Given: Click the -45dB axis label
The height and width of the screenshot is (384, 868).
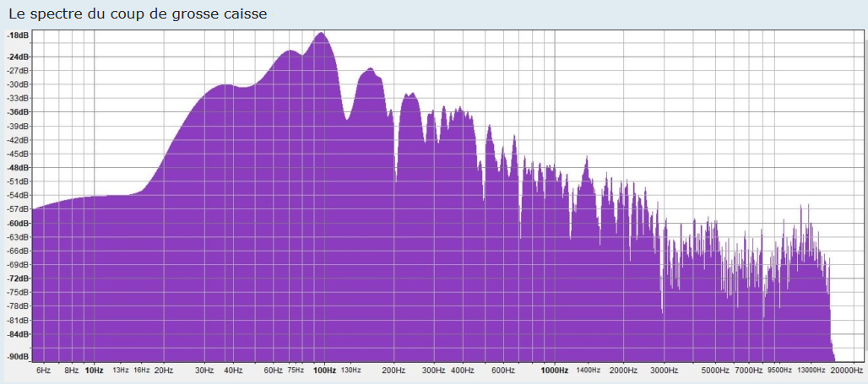Looking at the screenshot, I should [19, 154].
